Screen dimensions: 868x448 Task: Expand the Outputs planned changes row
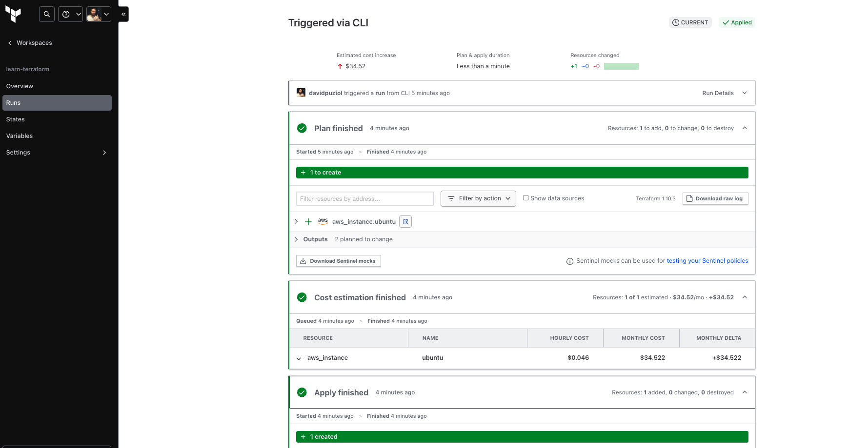click(x=296, y=239)
